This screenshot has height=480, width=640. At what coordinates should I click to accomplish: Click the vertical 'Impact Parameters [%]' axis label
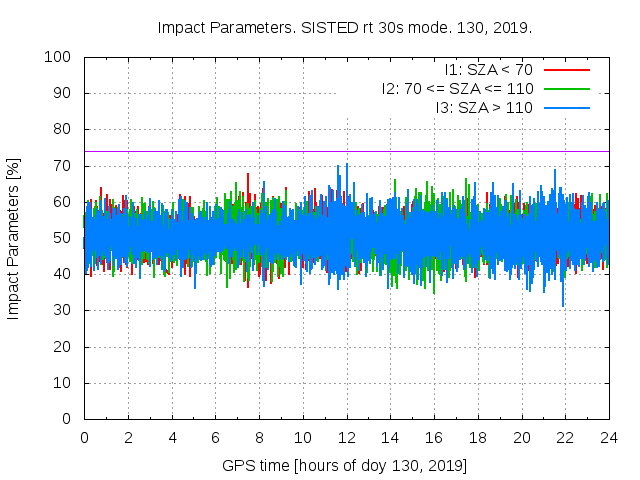coord(14,238)
